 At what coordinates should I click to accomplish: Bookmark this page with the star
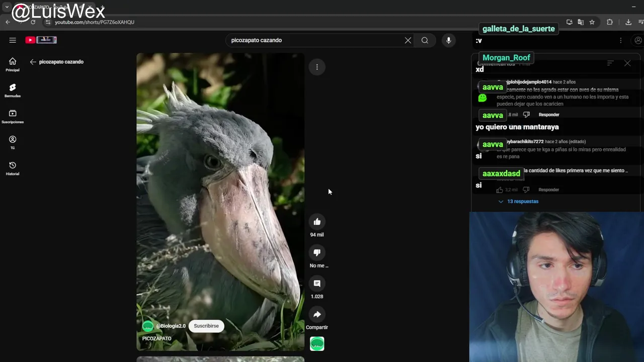tap(592, 22)
